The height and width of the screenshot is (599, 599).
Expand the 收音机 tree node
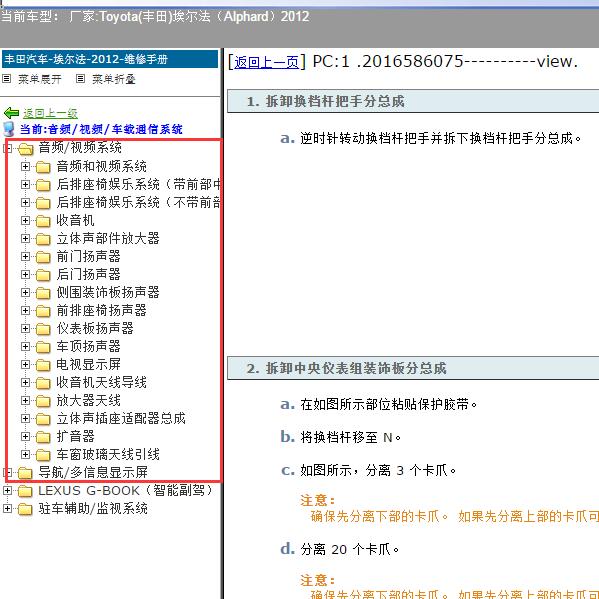(25, 220)
